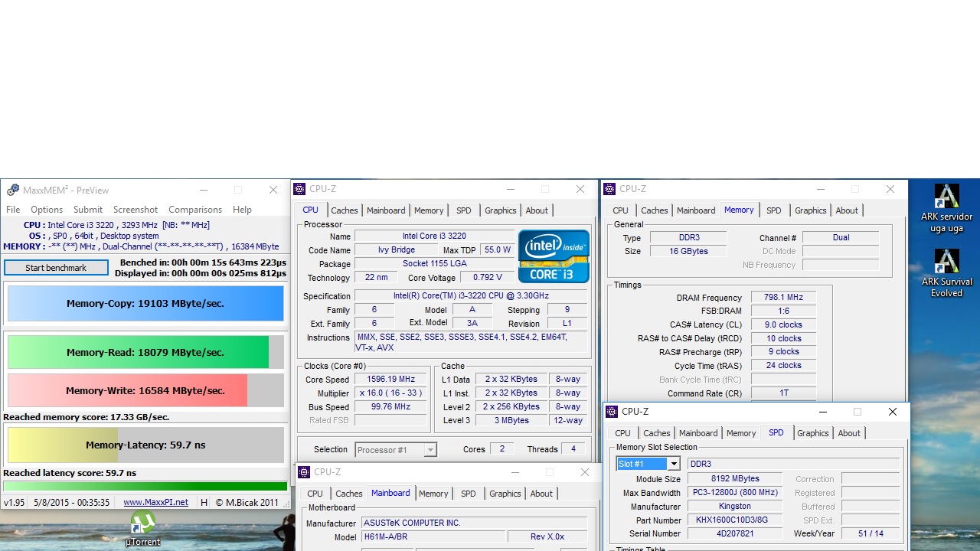
Task: Click the DRAM Frequency value 798.1 MHz
Action: click(x=783, y=298)
